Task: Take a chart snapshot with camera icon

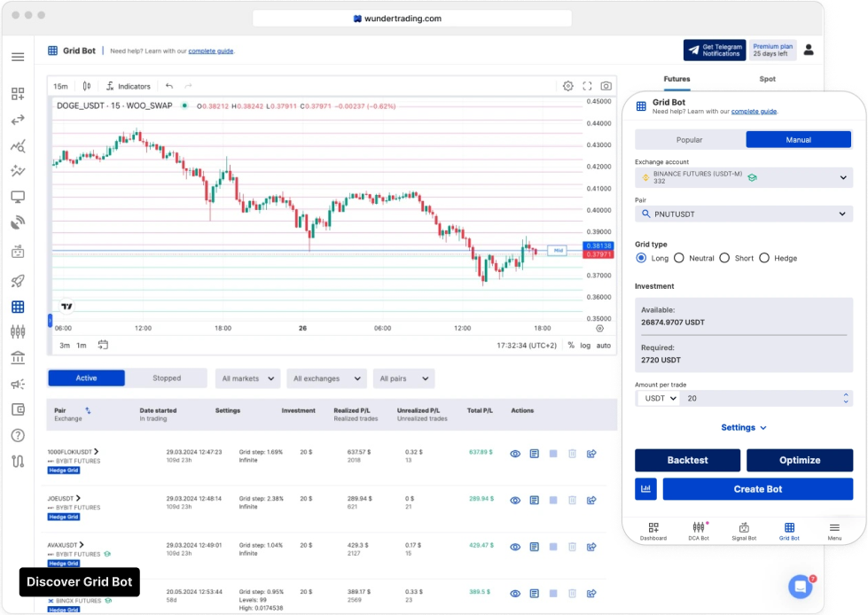Action: (606, 86)
